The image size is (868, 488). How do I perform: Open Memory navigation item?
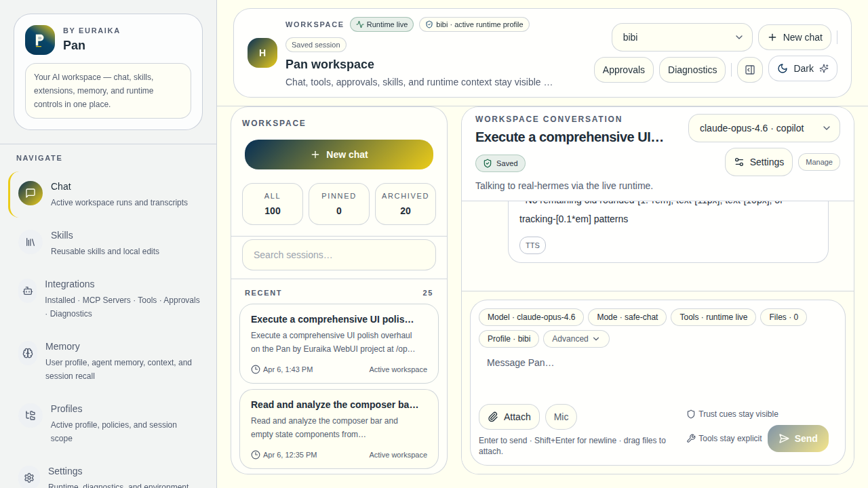coord(108,361)
